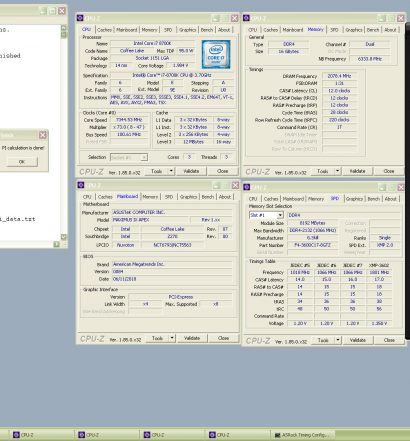The image size is (410, 441).
Task: Click the BIOS Brand 'American Megatrends Inc.' field
Action: (x=172, y=264)
